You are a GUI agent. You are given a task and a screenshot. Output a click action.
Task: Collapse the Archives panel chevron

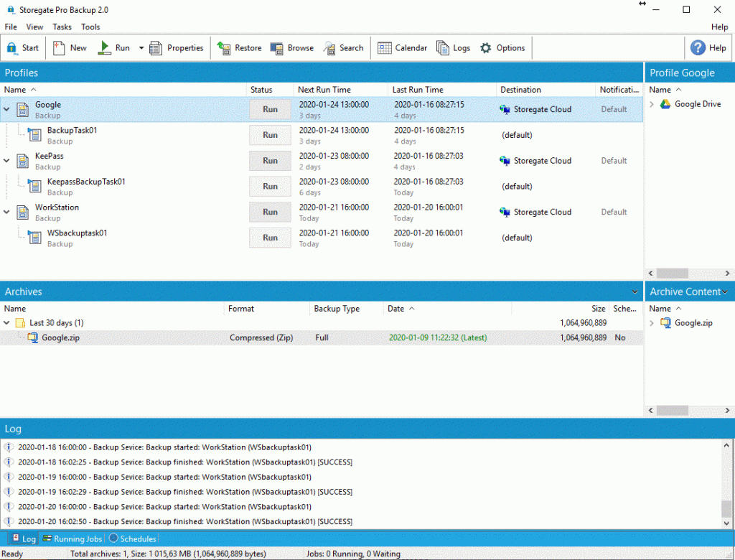click(635, 291)
